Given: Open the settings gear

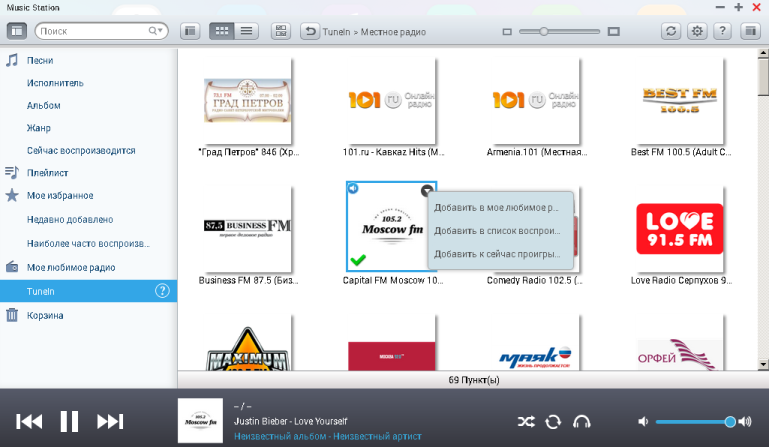Looking at the screenshot, I should (697, 31).
